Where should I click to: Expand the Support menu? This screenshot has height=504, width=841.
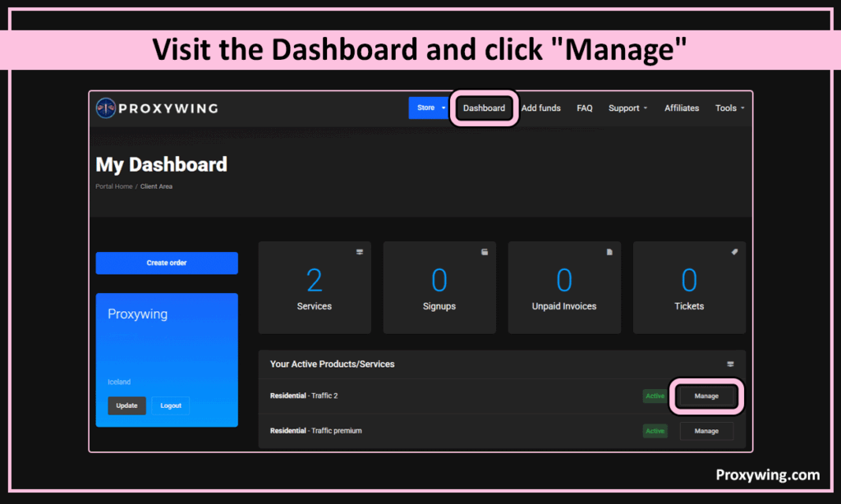pos(627,108)
